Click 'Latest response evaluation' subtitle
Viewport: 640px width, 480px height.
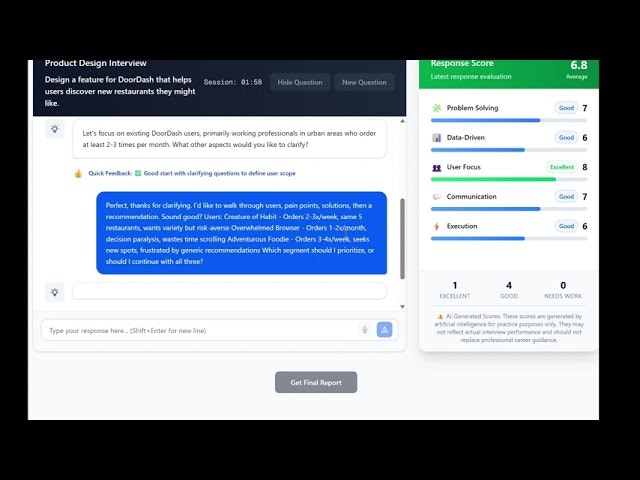pyautogui.click(x=471, y=76)
